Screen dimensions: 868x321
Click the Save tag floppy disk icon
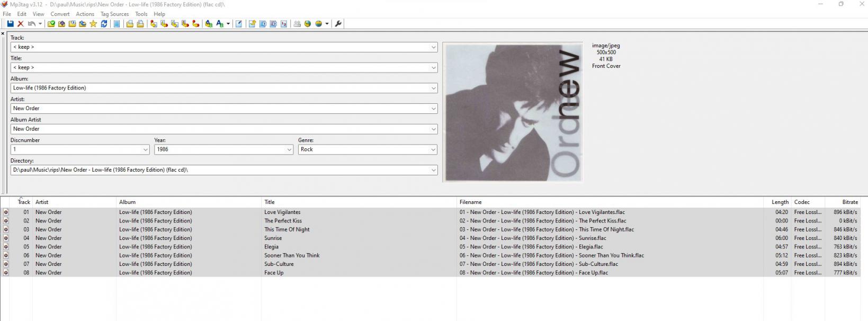[10, 24]
